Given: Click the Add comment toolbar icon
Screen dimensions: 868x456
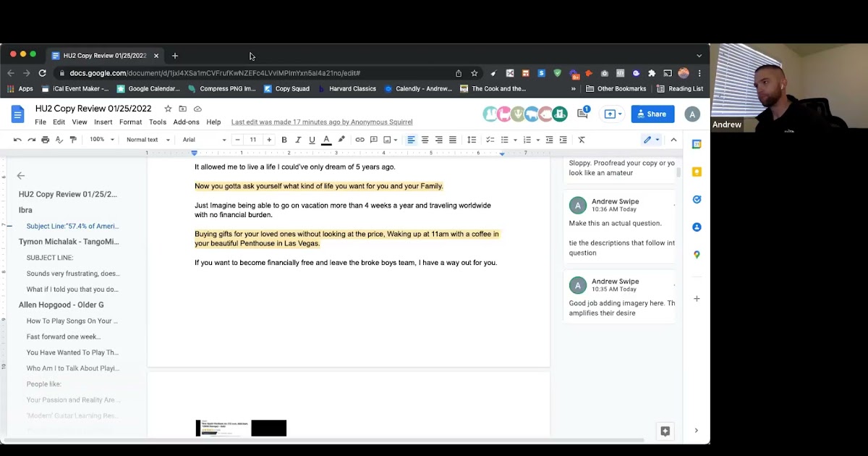Looking at the screenshot, I should pos(373,140).
